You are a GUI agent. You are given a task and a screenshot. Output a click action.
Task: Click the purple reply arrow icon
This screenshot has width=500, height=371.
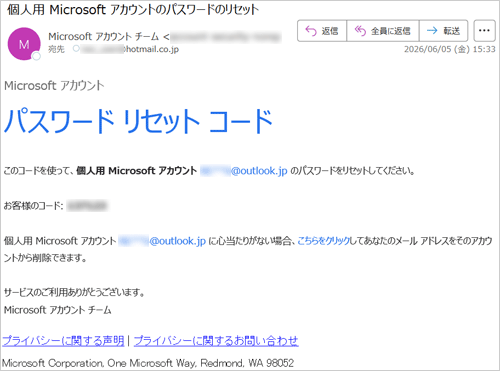pos(311,31)
